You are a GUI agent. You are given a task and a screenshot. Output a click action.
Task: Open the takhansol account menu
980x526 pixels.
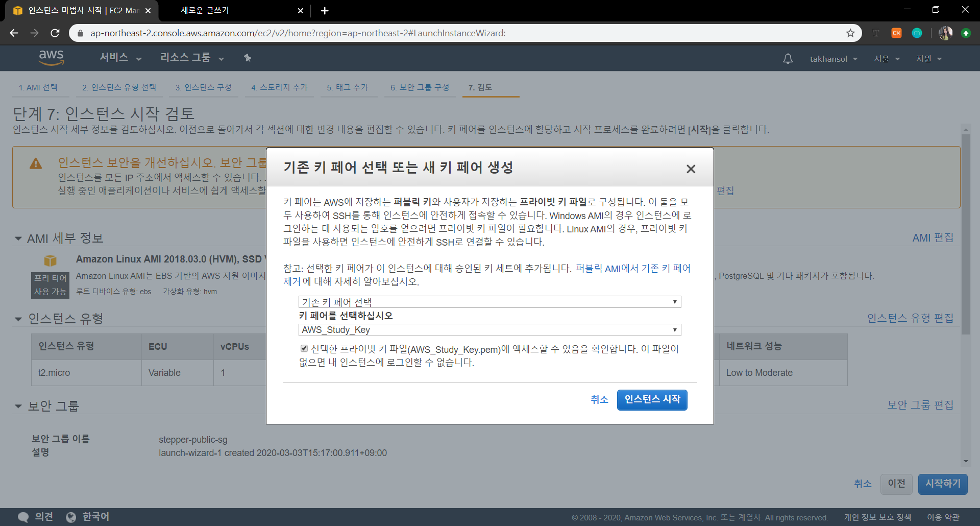[x=834, y=59]
